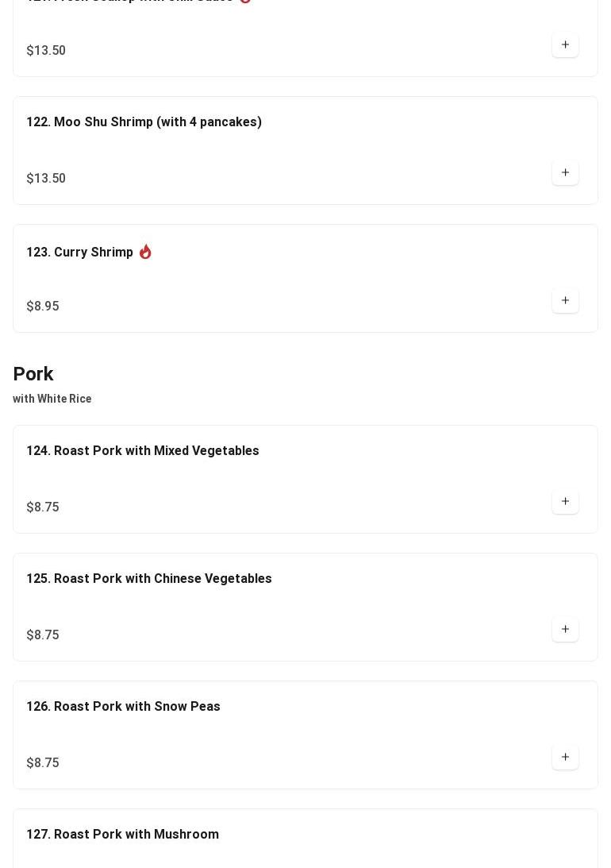Click the $8.75 price under Mixed Vegetables pork
The width and height of the screenshot is (611, 868).
pos(43,507)
